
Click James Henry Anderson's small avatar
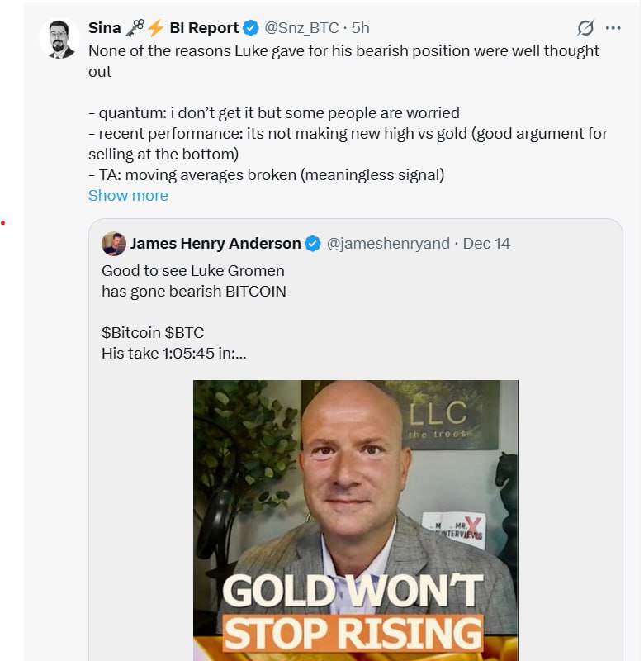[114, 244]
